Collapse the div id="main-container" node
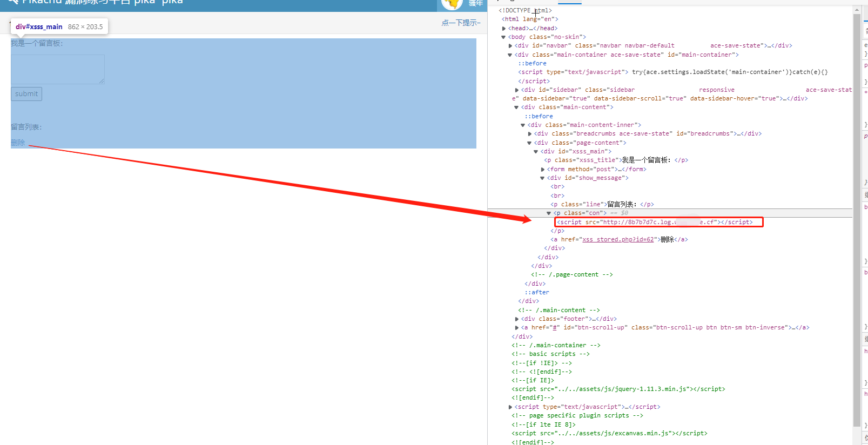The image size is (868, 445). point(510,55)
